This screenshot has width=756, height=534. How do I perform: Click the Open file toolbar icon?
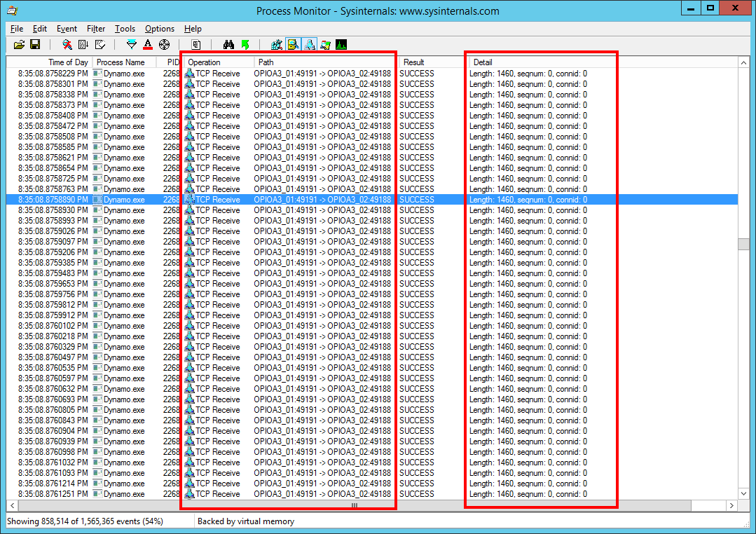point(19,45)
